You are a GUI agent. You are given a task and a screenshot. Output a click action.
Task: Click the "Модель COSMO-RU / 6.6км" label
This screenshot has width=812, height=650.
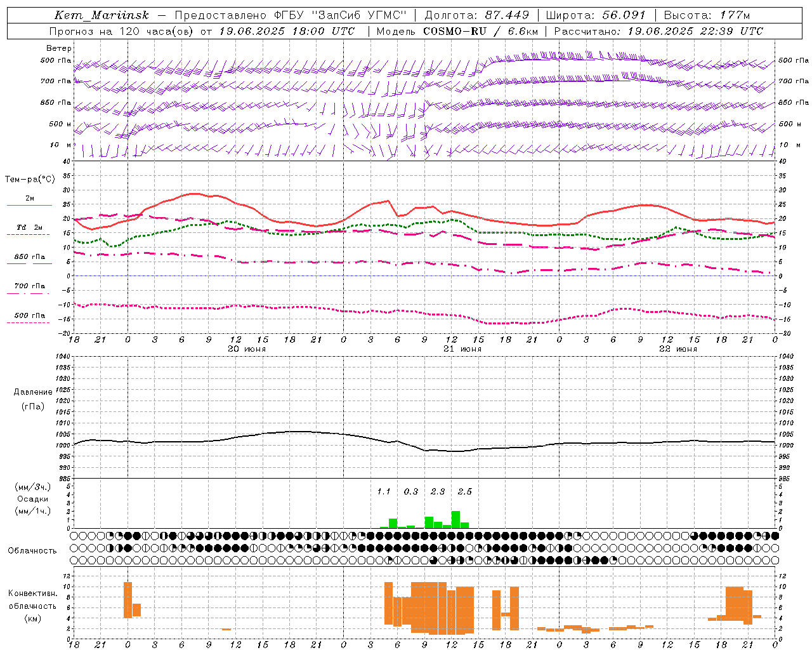tap(457, 31)
